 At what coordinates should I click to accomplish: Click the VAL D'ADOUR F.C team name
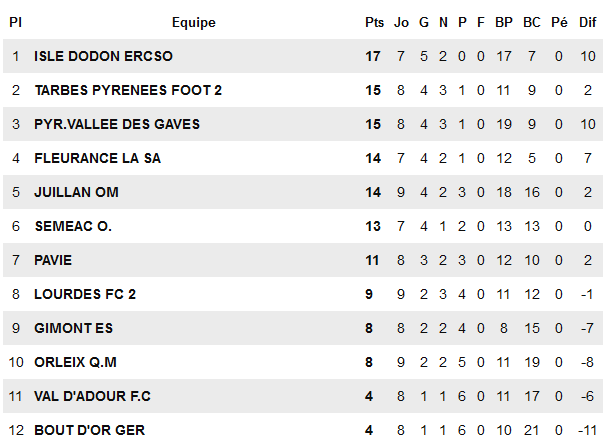(92, 396)
